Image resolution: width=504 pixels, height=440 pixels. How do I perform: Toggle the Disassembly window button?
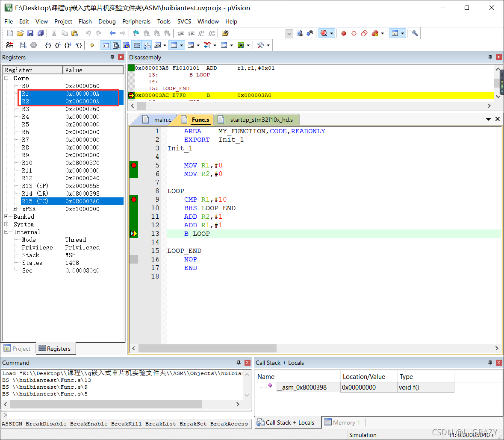point(116,45)
